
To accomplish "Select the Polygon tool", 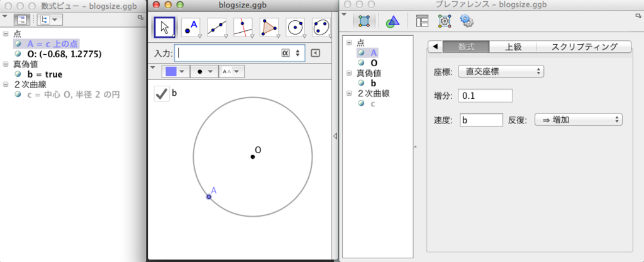I will point(269,28).
